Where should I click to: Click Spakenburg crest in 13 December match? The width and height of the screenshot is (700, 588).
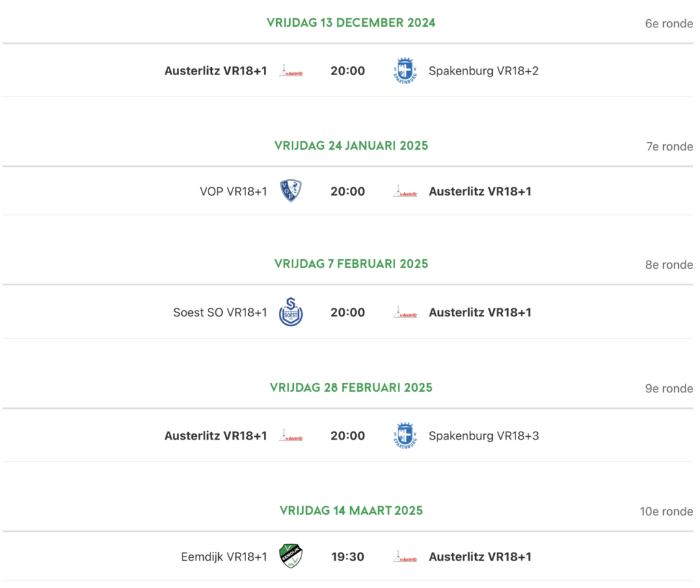tap(405, 70)
